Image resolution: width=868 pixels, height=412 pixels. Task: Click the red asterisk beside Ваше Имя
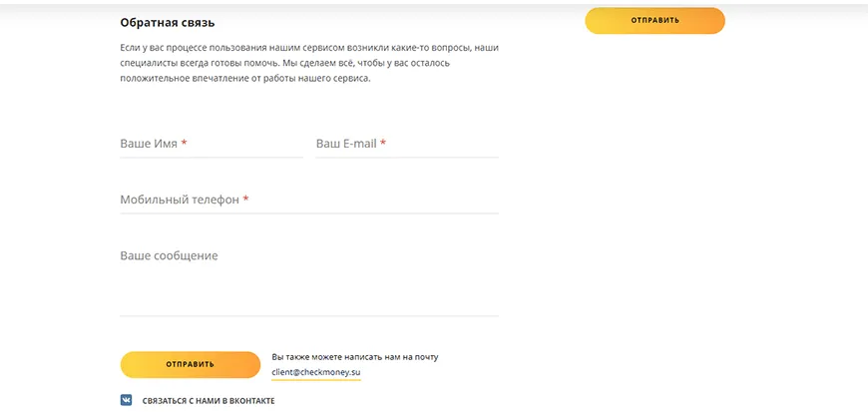point(185,144)
